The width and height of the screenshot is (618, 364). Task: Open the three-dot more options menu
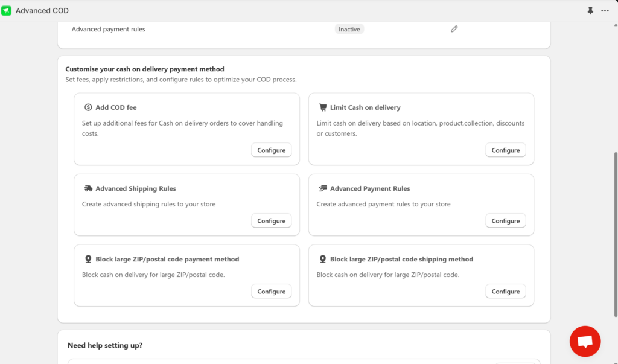pyautogui.click(x=605, y=11)
